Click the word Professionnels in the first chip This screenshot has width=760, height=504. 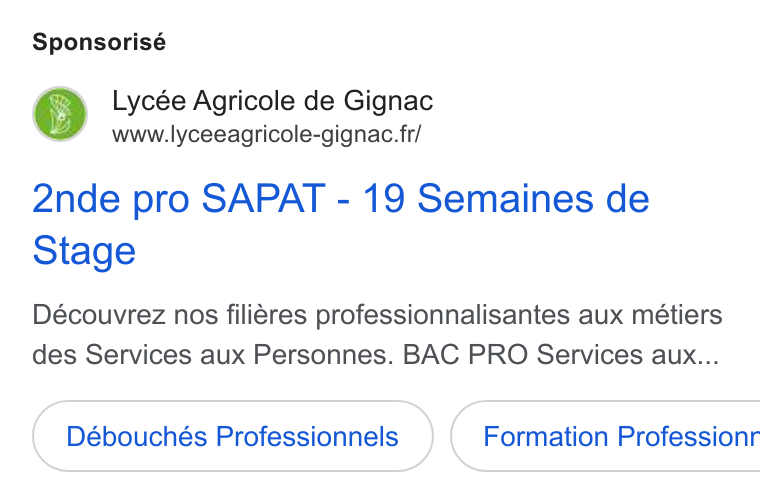click(x=307, y=436)
